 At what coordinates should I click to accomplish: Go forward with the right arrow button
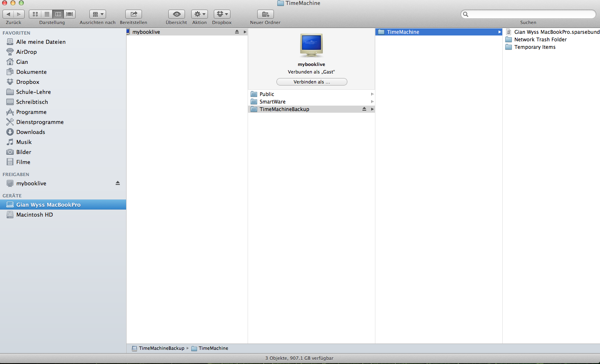(19, 14)
